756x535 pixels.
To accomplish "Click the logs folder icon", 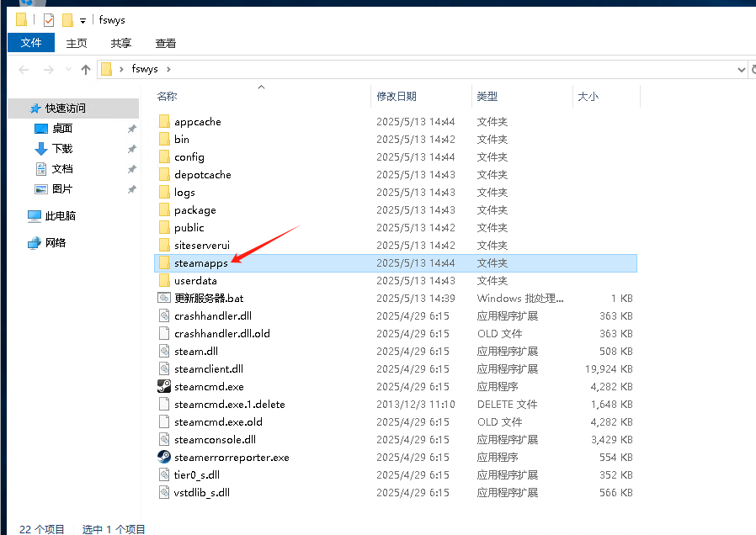I will tap(164, 192).
